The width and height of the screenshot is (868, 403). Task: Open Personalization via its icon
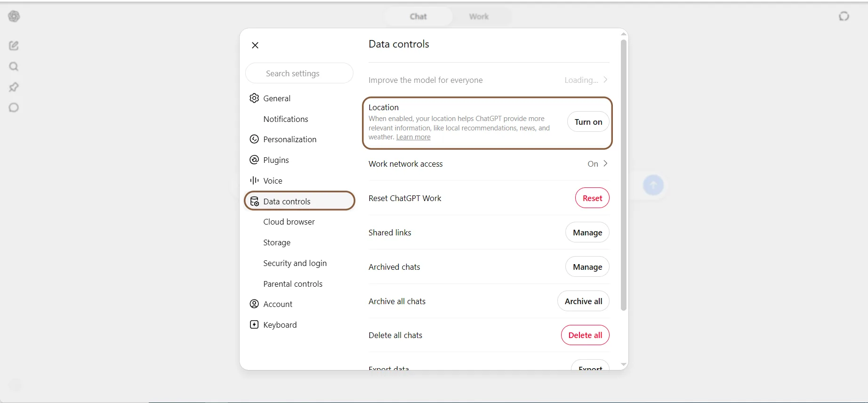(x=254, y=139)
